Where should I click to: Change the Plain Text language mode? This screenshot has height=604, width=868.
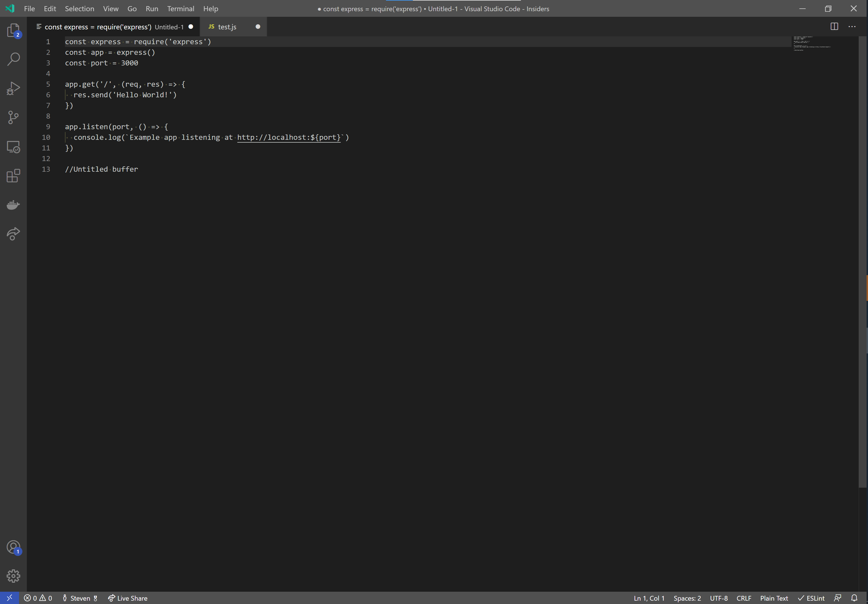774,598
